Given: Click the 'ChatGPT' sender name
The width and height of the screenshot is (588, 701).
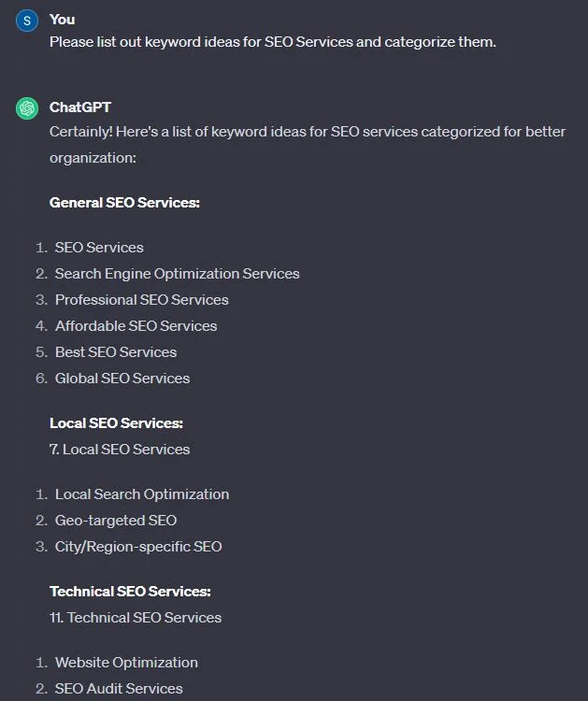Looking at the screenshot, I should 80,107.
